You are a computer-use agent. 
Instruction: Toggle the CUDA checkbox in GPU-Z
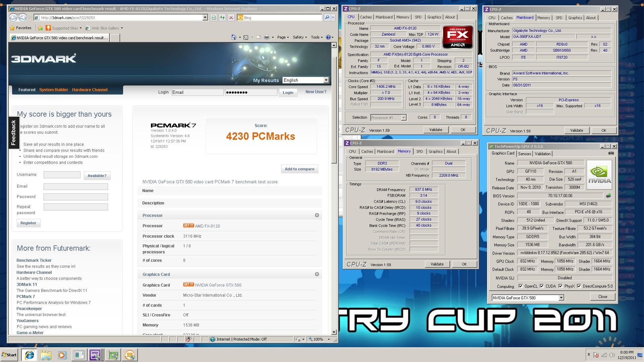tap(542, 286)
